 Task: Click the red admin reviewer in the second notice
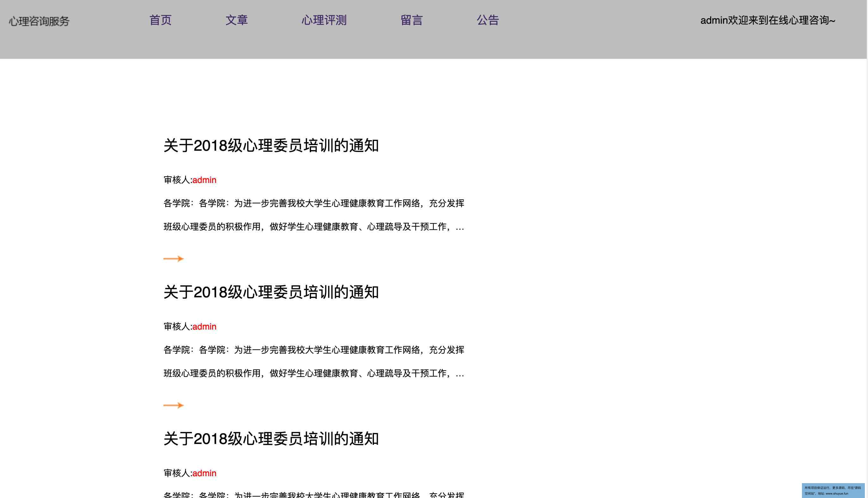click(x=204, y=327)
